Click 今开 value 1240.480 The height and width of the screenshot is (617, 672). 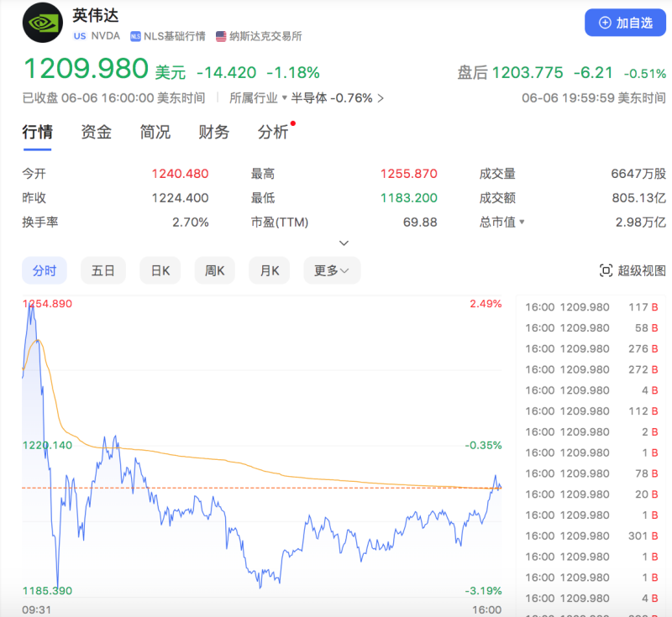[180, 174]
